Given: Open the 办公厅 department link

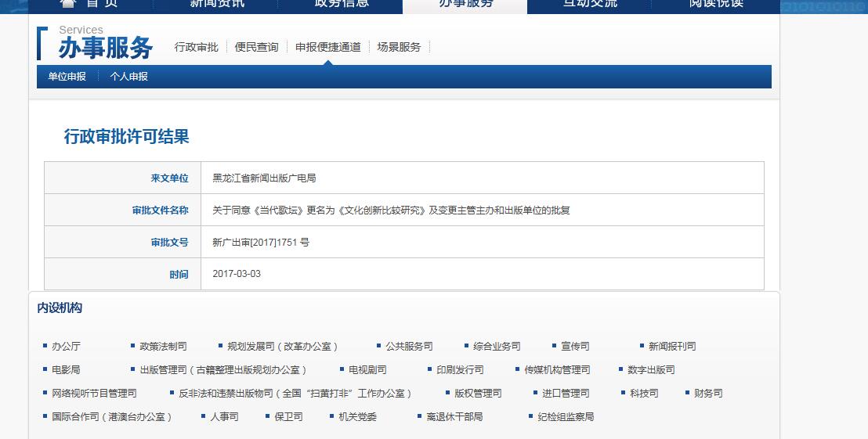Looking at the screenshot, I should click(66, 347).
